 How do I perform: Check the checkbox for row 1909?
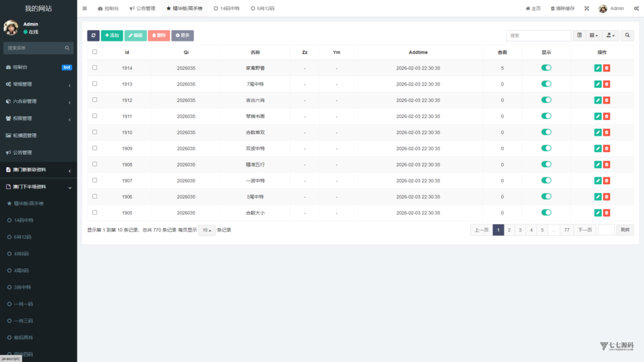click(x=95, y=148)
